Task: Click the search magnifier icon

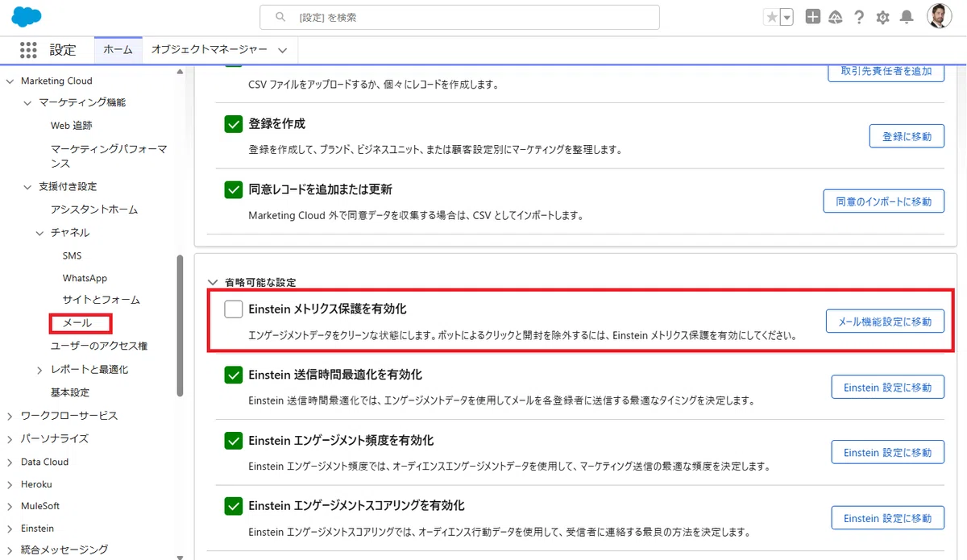Action: (x=280, y=17)
